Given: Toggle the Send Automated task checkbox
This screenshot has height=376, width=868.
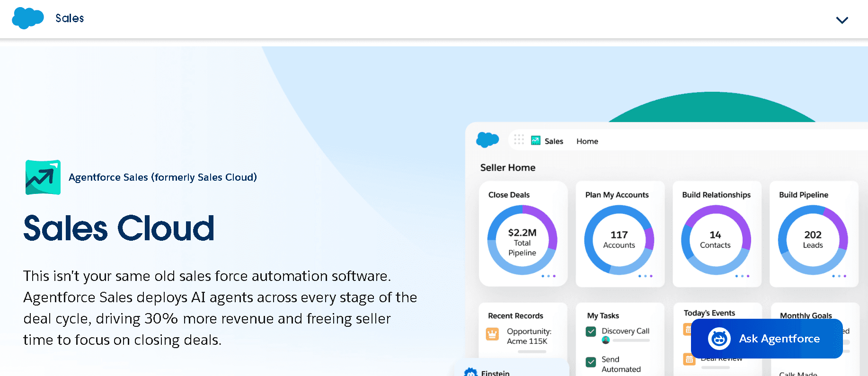Looking at the screenshot, I should coord(591,362).
